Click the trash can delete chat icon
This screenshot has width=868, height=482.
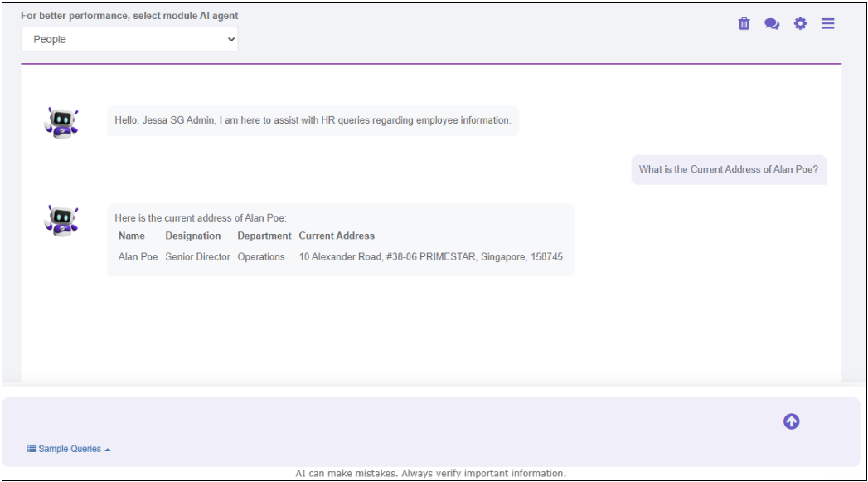click(x=744, y=23)
